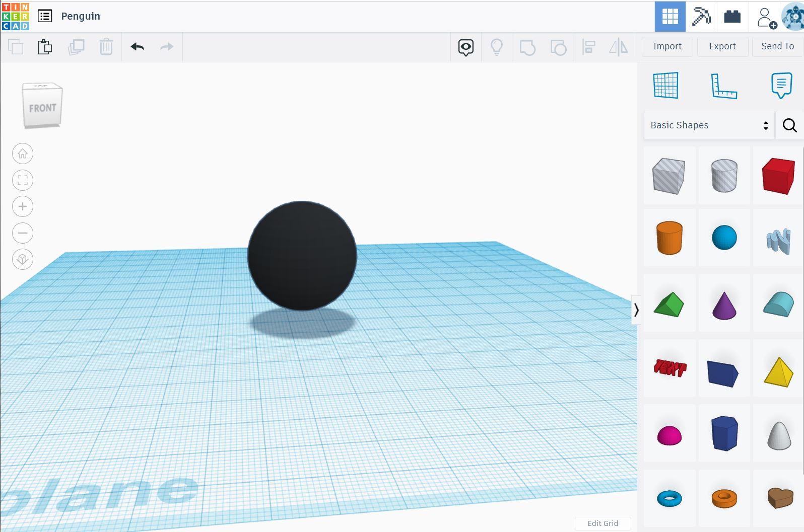The image size is (804, 532).
Task: Toggle the notes visibility eye icon
Action: 466,47
